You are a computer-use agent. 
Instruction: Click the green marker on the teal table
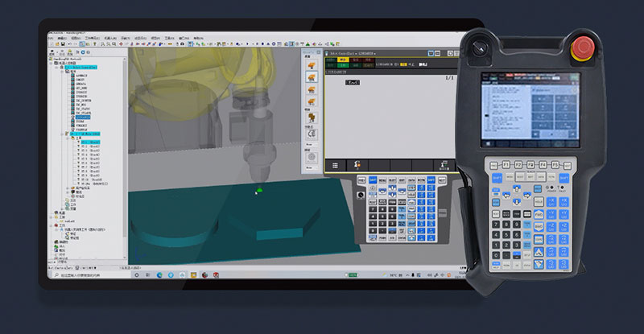click(259, 191)
